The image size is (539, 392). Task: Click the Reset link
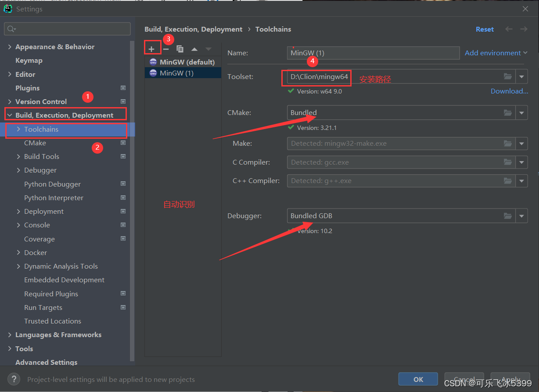pos(485,29)
